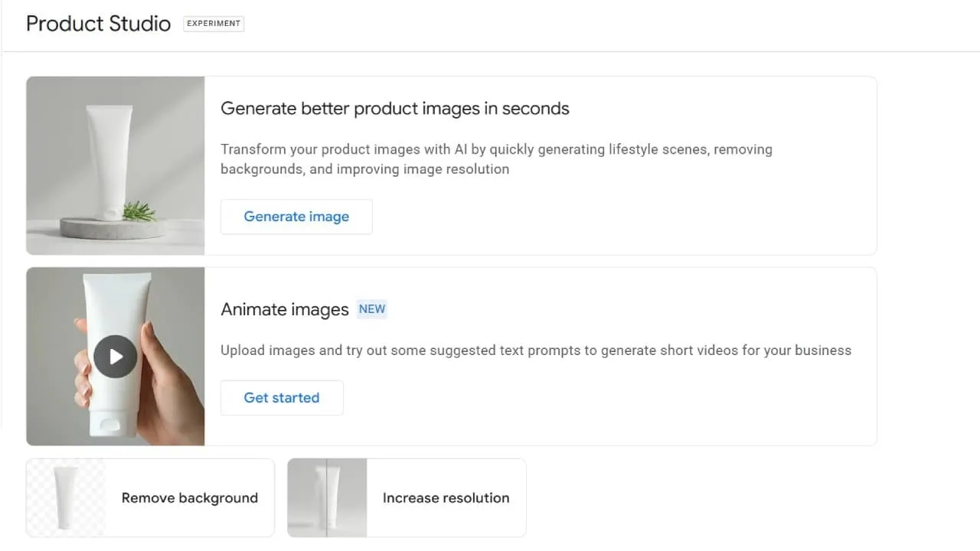Click the Get started button
The image size is (980, 551).
[282, 398]
